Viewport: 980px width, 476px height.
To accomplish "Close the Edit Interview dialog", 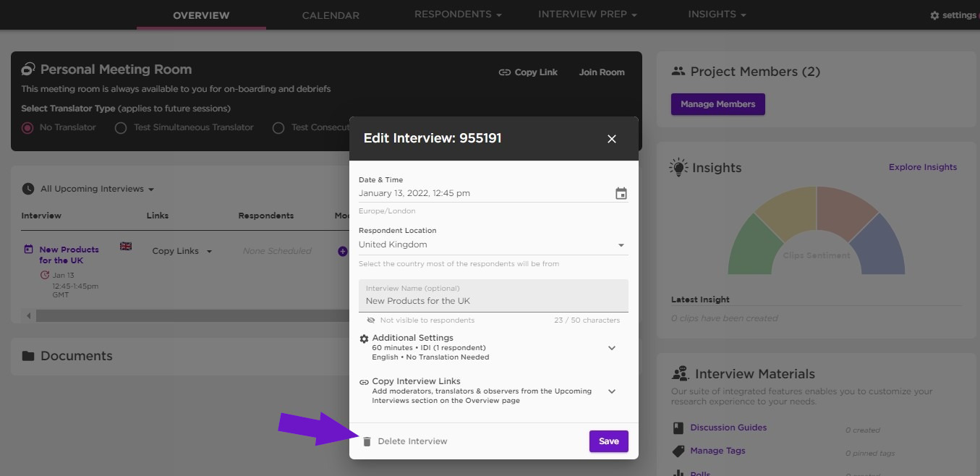I will (612, 138).
